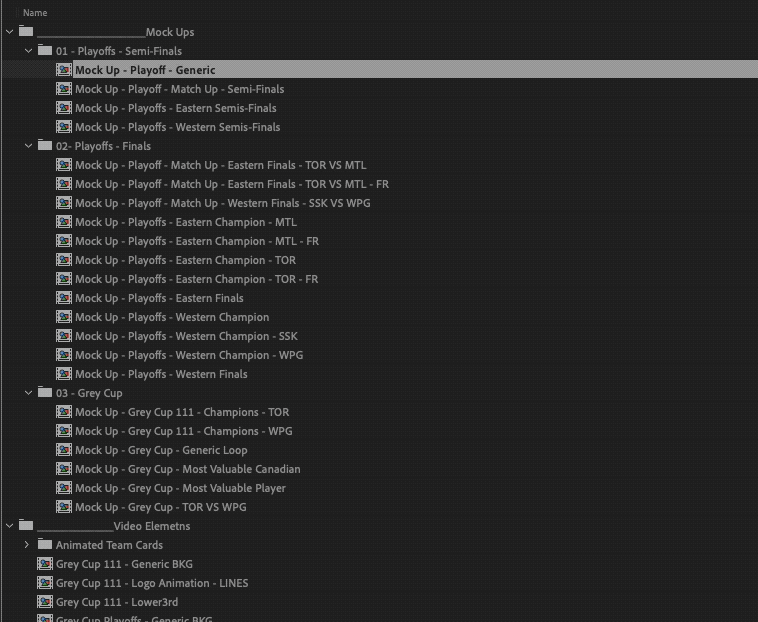Click the 02- Playoffs - Finals folder icon
This screenshot has height=622, width=758.
click(x=45, y=145)
